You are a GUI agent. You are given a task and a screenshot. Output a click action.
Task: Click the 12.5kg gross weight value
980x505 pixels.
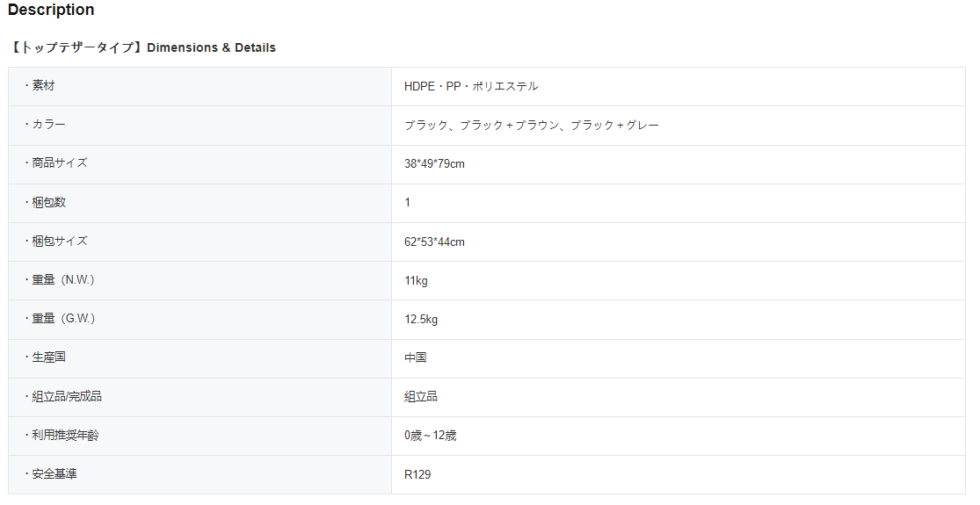pyautogui.click(x=421, y=319)
